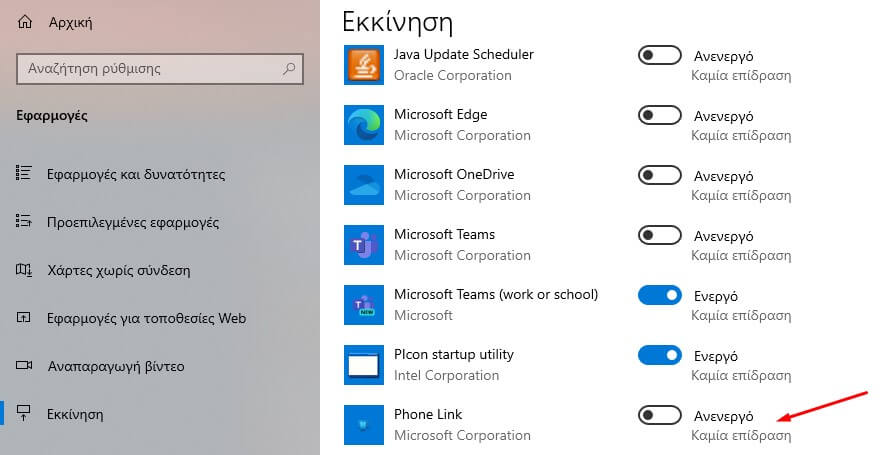Click the Phone Link app icon
This screenshot has height=455, width=886.
click(363, 425)
